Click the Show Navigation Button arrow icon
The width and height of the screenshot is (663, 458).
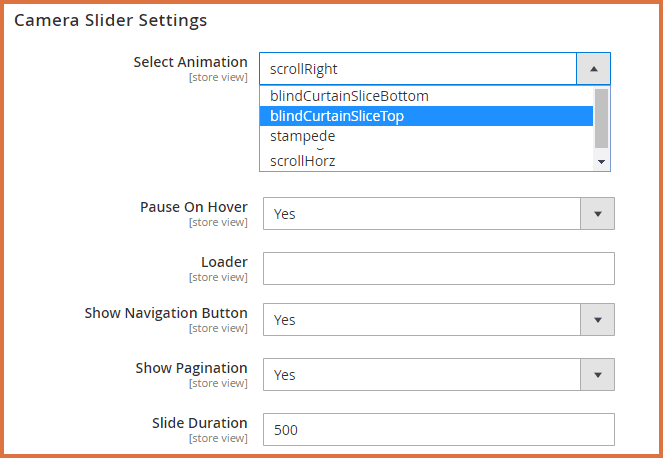click(x=597, y=320)
